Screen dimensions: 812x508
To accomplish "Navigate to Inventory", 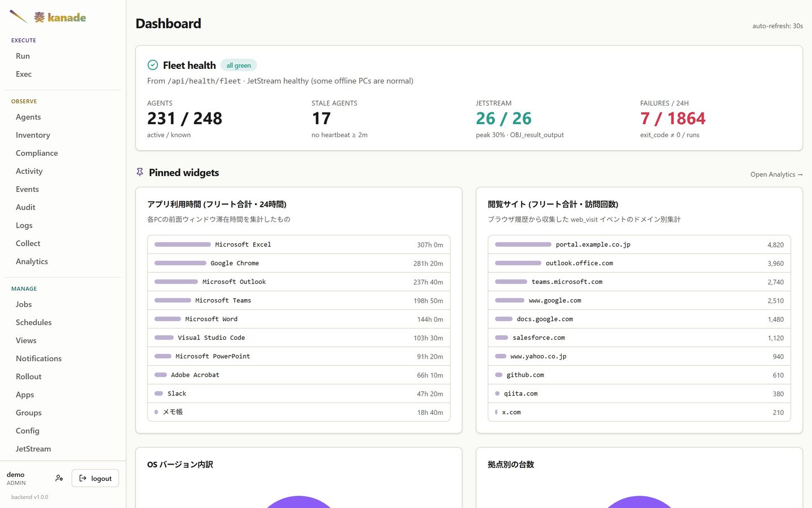I will pyautogui.click(x=63, y=135).
